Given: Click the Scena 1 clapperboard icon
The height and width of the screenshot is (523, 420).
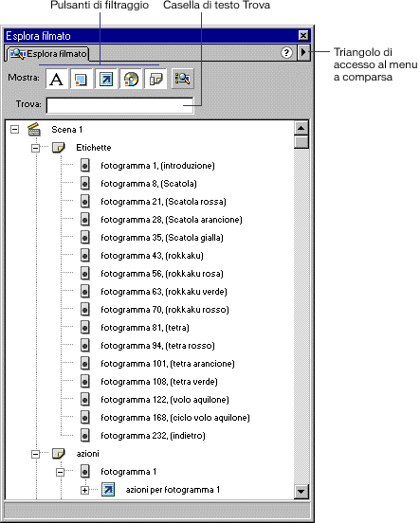Looking at the screenshot, I should (x=34, y=130).
